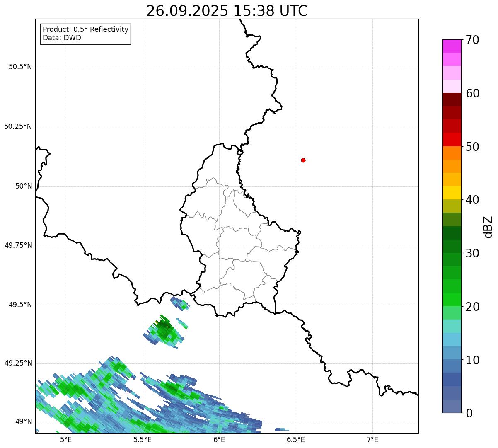Screen dimensions: 498x448
Task: Click the small blue echo near 49.5°N border
Action: point(180,303)
